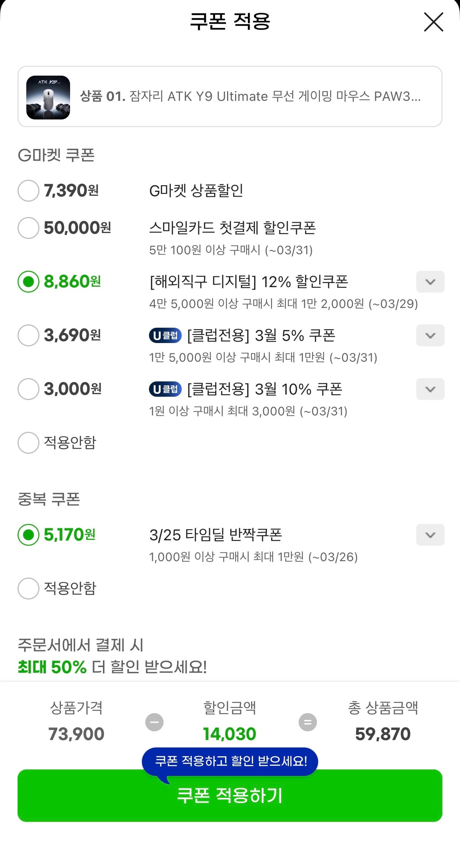Select 적용안함 under 중복 쿠폰

[28, 588]
